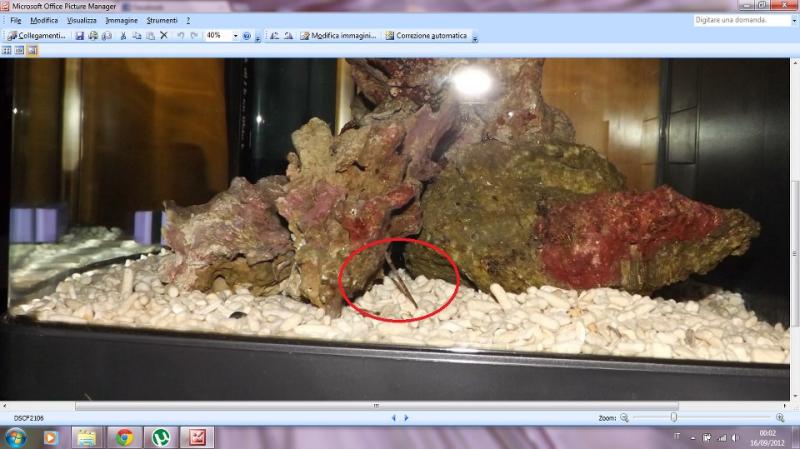Viewport: 800px width, 449px height.
Task: Click the horizontal scrollbar left arrow
Action: [x=4, y=406]
